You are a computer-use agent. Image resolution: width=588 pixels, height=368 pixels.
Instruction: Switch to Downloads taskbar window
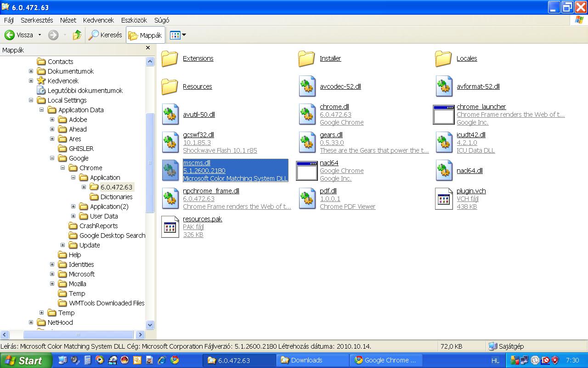(312, 360)
